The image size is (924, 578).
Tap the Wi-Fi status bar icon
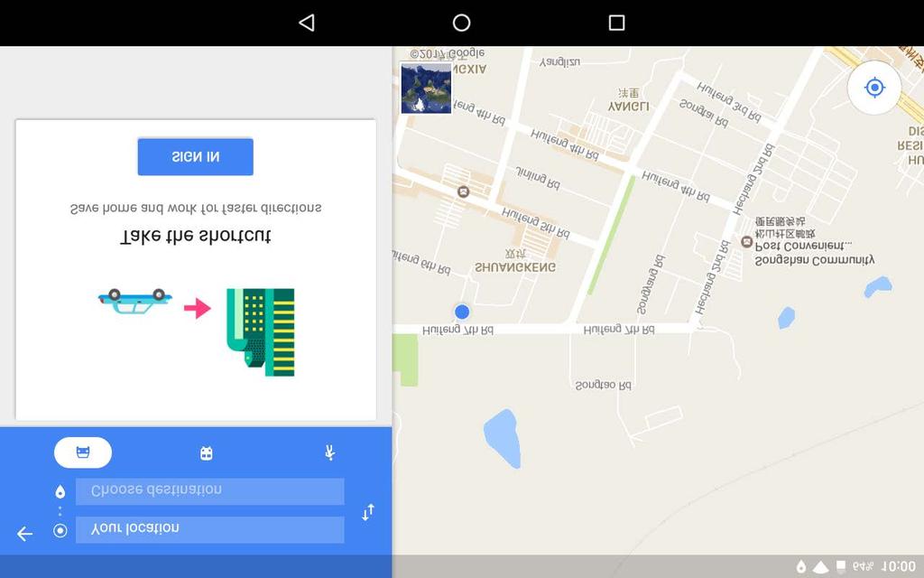click(x=820, y=567)
